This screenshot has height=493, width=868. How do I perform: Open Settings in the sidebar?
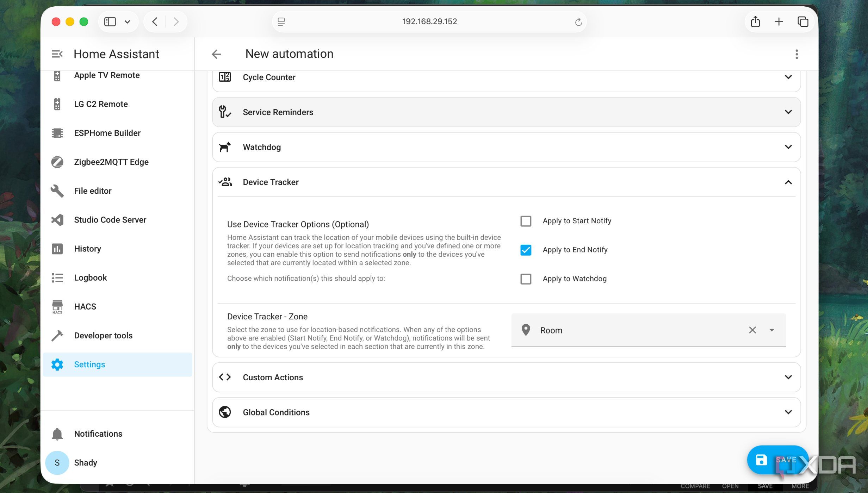(x=117, y=364)
